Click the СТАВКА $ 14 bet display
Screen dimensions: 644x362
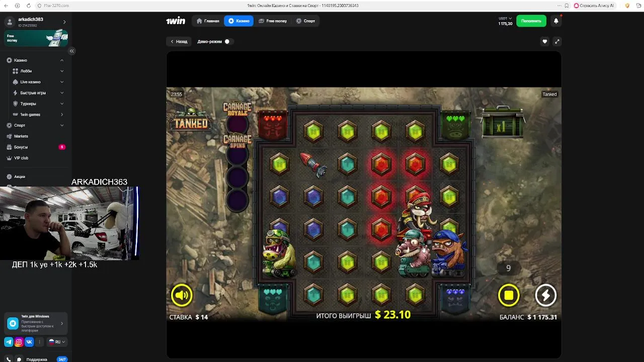189,317
